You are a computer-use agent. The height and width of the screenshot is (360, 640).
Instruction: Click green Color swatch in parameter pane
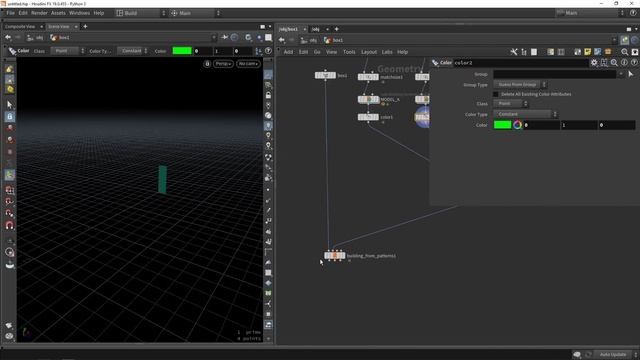502,125
